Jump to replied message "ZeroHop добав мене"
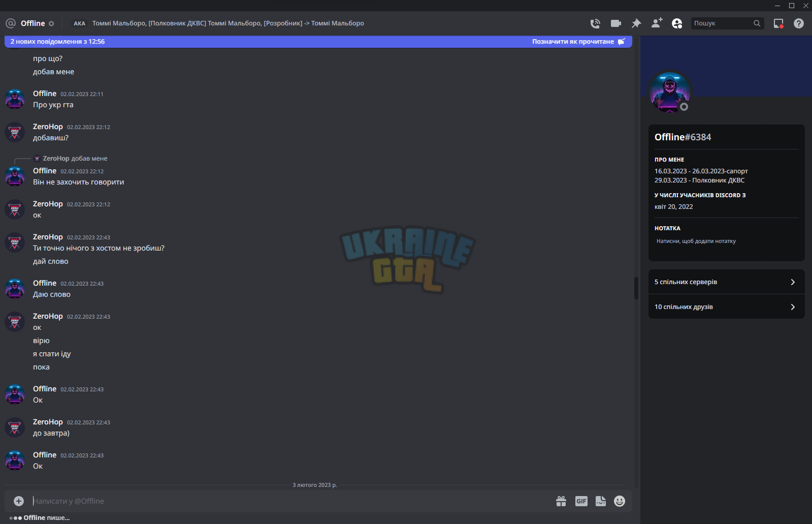Screen dimensions: 812x524 coord(75,159)
